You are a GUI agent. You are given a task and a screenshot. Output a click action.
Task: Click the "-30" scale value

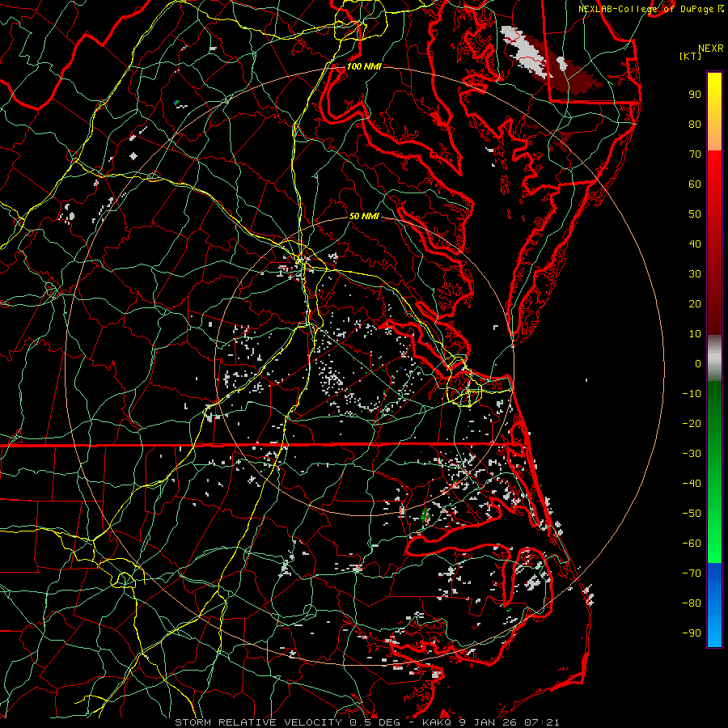692,454
